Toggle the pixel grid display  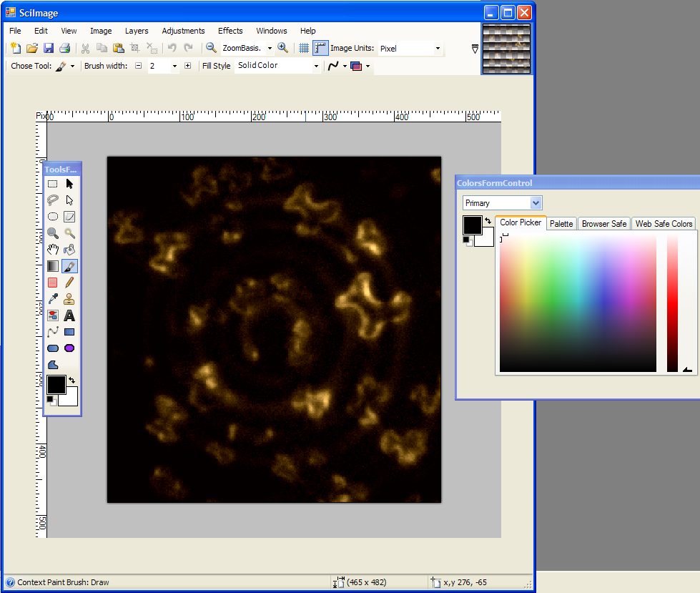(304, 48)
